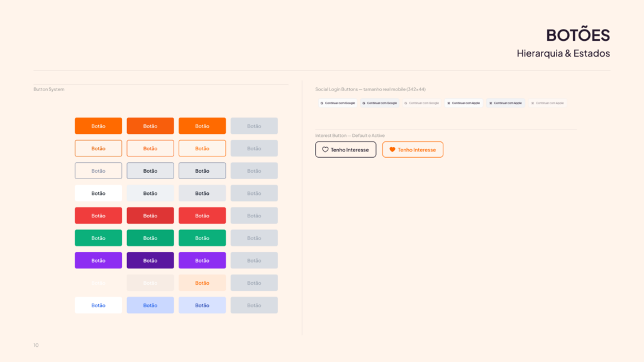Screen dimensions: 644x362
Task: Click the Apple icon on the gray-shaded Apple button
Action: pyautogui.click(x=491, y=103)
